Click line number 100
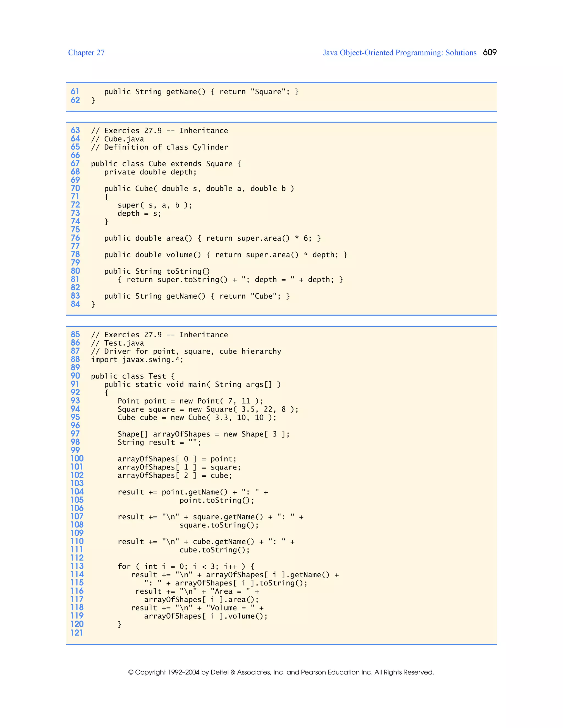This screenshot has height=728, width=563. (x=77, y=459)
